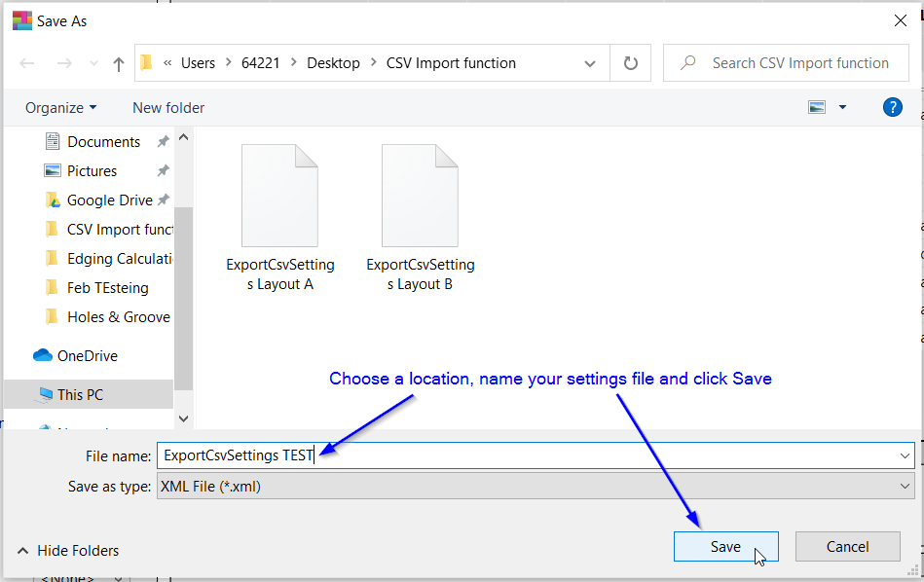Click the Back navigation arrow
Viewport: 924px width, 582px height.
click(x=27, y=63)
